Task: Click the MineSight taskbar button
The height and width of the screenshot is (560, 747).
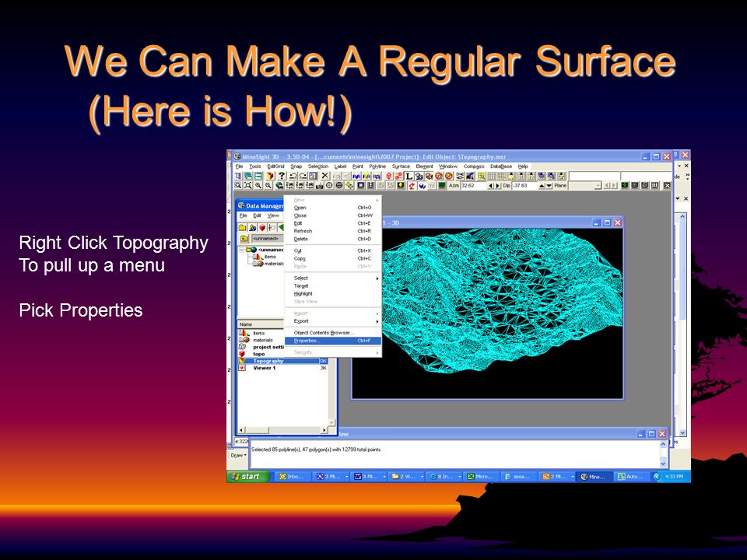Action: tap(593, 476)
